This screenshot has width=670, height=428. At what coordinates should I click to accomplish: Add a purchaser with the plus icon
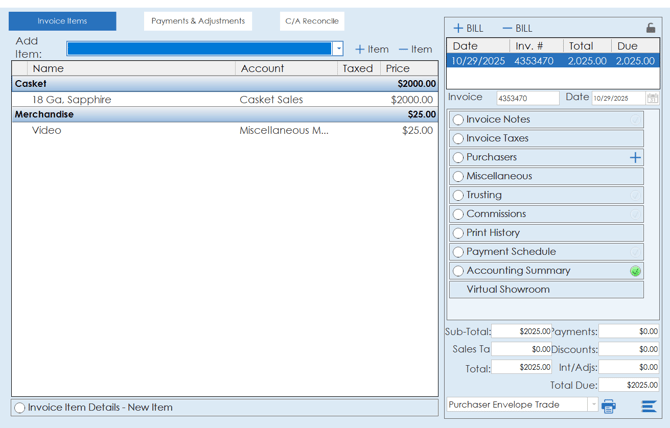pos(635,157)
